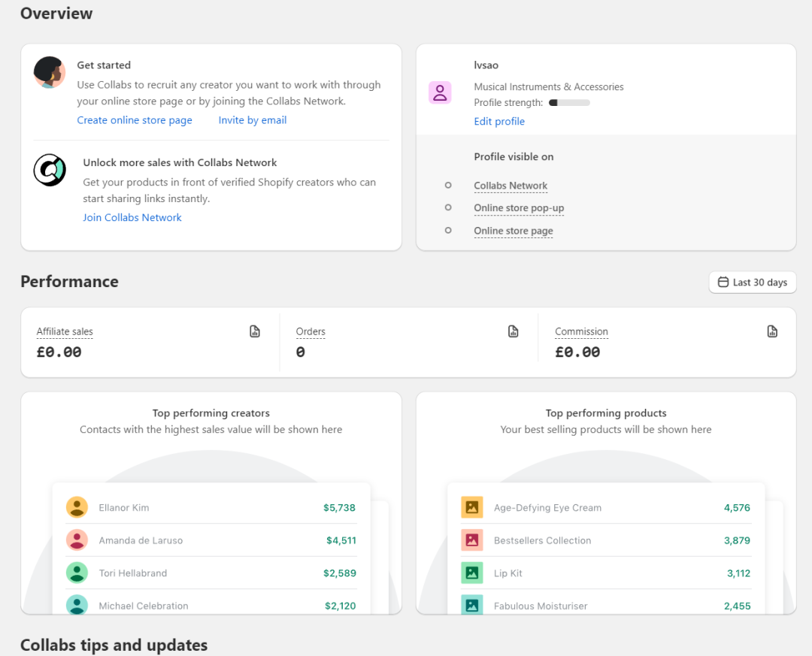Click the Online store page visibility link
Image resolution: width=812 pixels, height=656 pixels.
[x=514, y=231]
